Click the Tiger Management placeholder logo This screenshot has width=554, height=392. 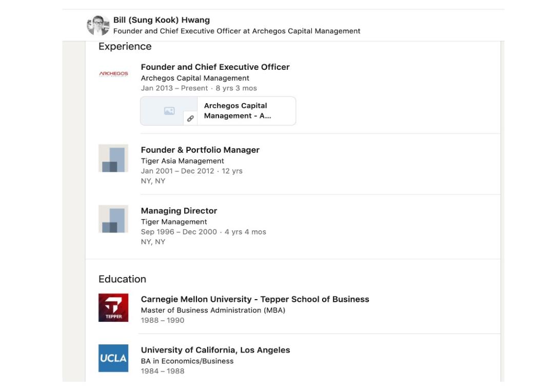[113, 219]
